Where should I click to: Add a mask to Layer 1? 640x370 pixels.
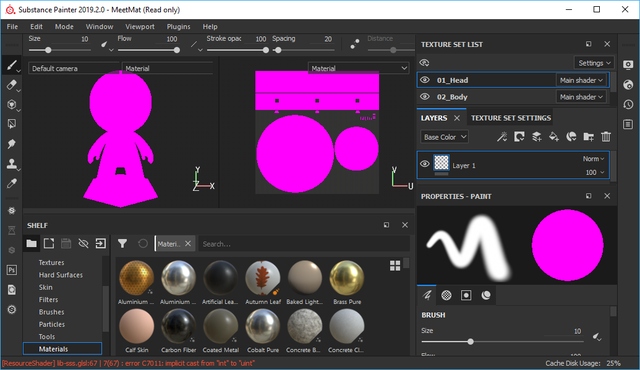tap(519, 137)
